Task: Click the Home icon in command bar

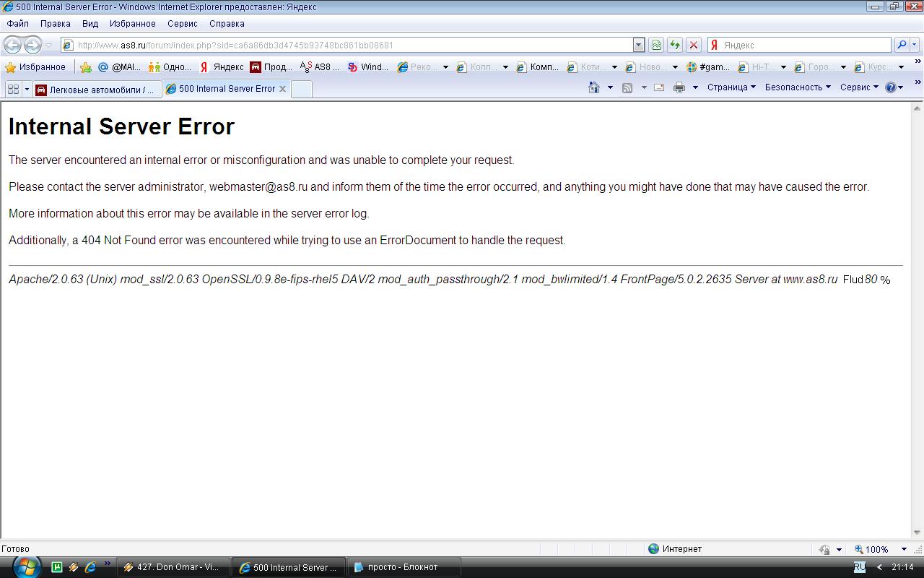Action: 593,87
